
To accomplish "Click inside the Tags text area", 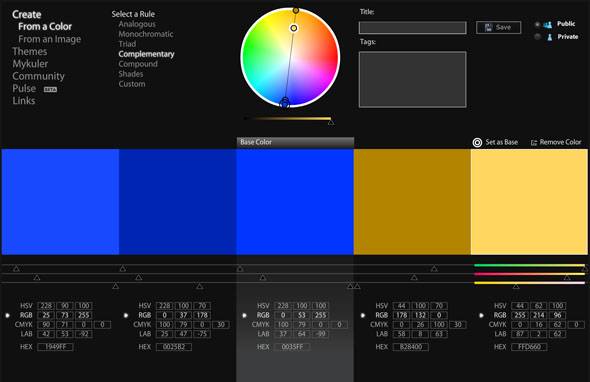I will 412,79.
